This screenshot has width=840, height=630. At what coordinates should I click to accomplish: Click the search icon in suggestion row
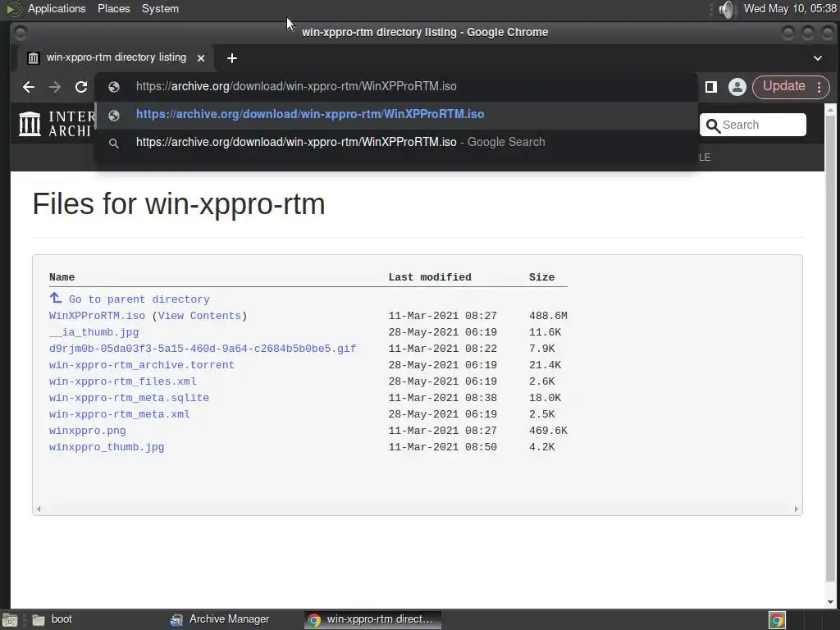[x=113, y=143]
